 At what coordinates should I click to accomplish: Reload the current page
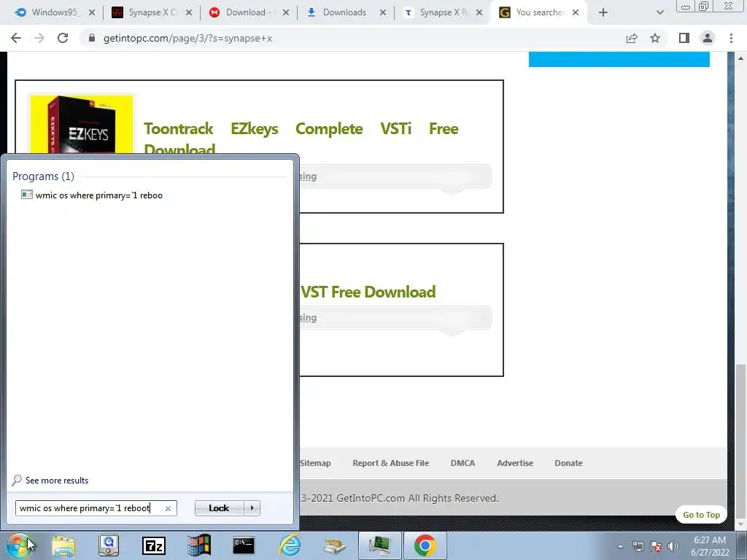coord(63,38)
